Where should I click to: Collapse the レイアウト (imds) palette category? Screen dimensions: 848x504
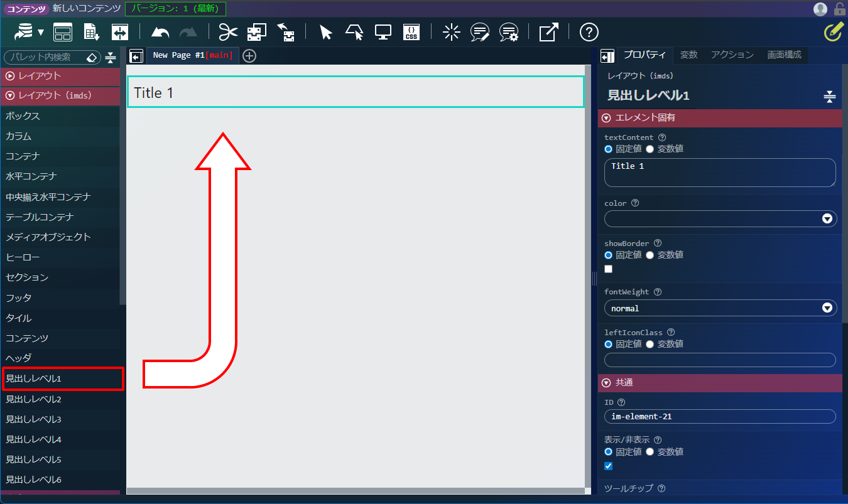point(60,96)
